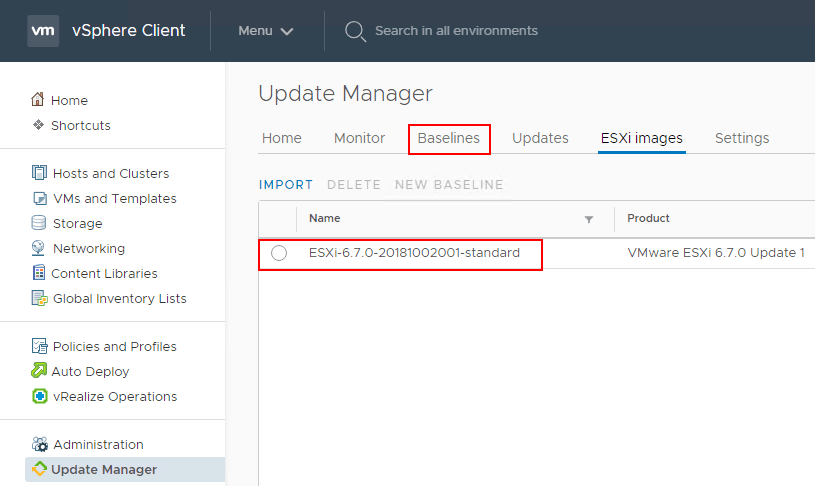The width and height of the screenshot is (815, 486).
Task: Go to Home in the sidebar
Action: click(x=69, y=100)
